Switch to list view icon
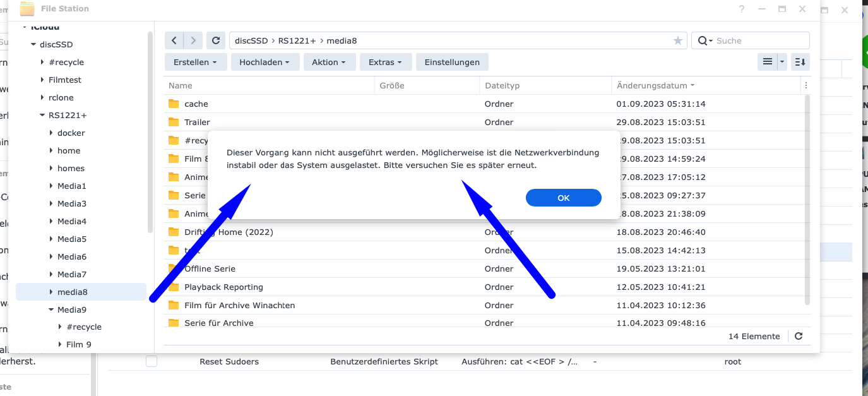Screen dimensions: 868x396 coord(767,62)
